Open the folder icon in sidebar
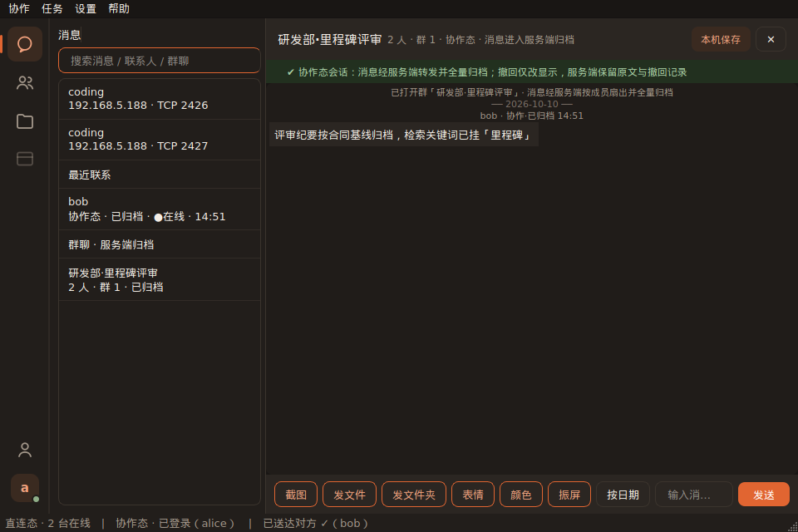 (x=24, y=121)
